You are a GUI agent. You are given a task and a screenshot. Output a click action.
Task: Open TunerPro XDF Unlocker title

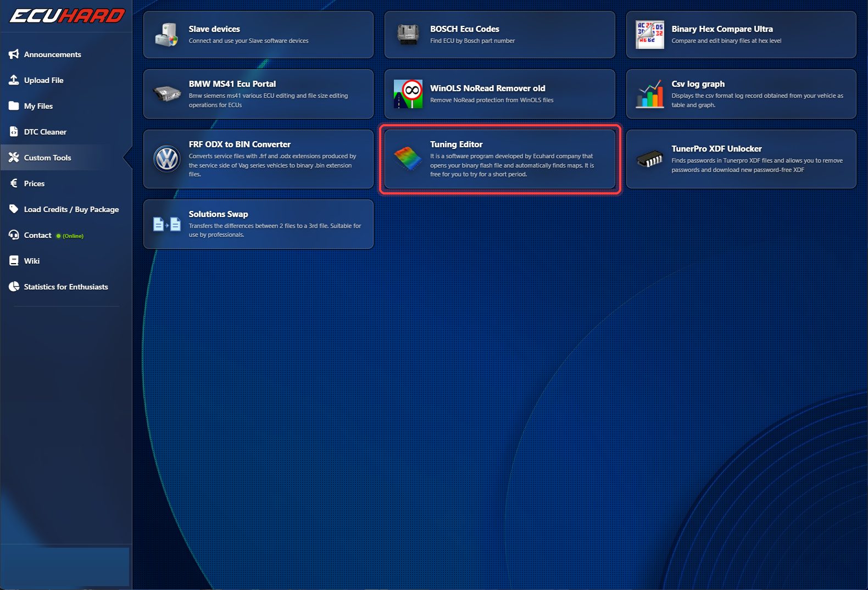716,149
